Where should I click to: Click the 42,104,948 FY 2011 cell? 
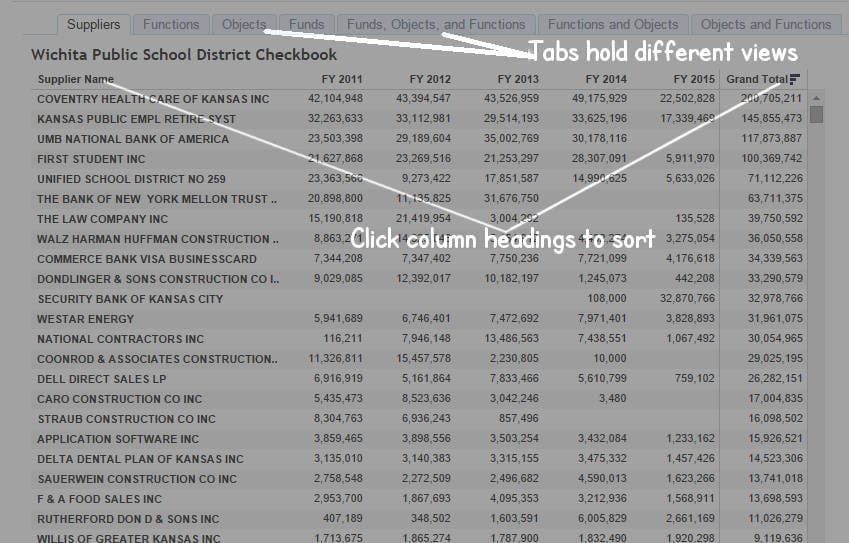tap(336, 99)
